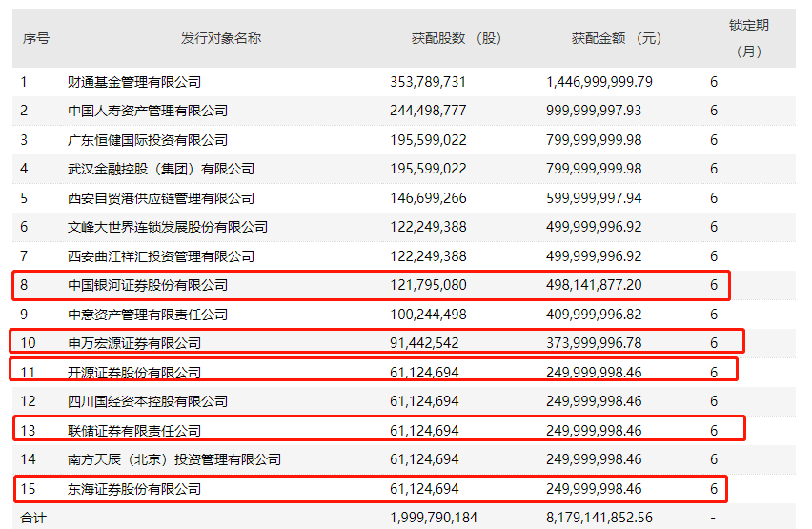Click highlighted 中国银河证券股份有限公司 row name
The height and width of the screenshot is (529, 812).
click(x=148, y=285)
